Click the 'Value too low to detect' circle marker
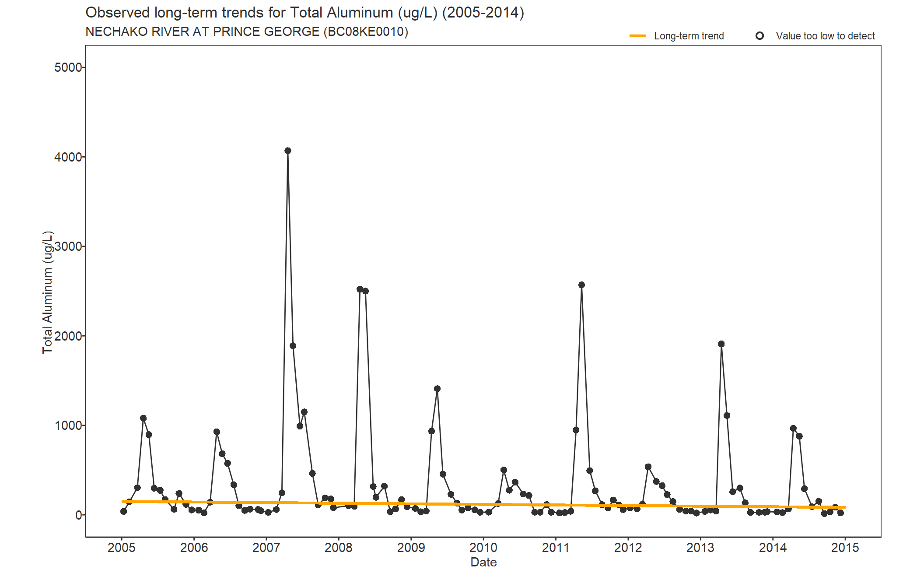Viewport: 924px width, 573px height. pos(760,36)
